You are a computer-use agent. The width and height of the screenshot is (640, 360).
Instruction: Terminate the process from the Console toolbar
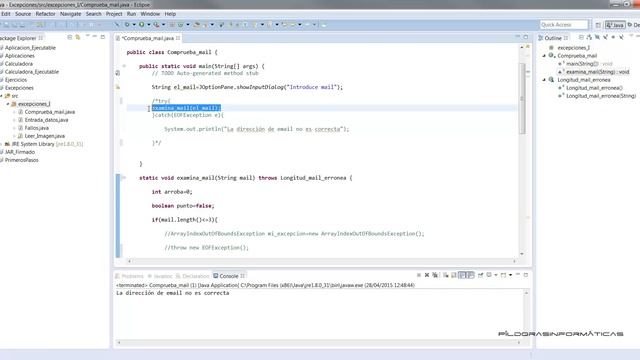[x=419, y=275]
